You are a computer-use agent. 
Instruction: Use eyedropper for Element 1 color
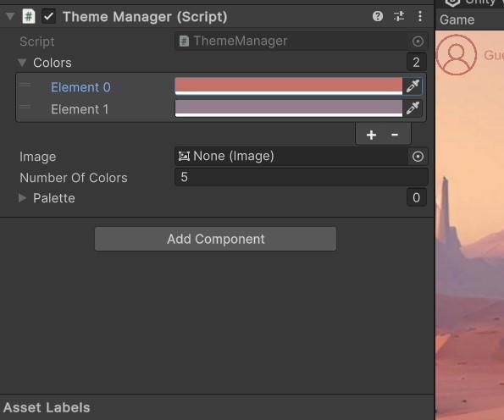tap(413, 108)
